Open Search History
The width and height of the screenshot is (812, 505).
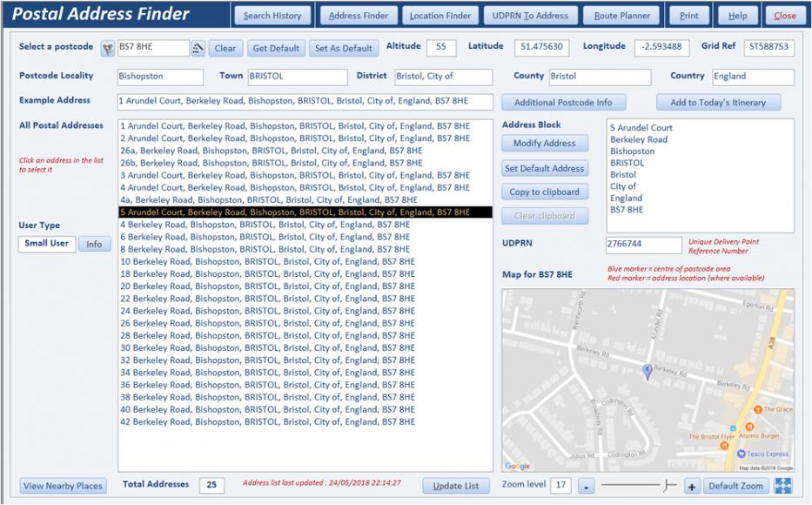pyautogui.click(x=272, y=16)
